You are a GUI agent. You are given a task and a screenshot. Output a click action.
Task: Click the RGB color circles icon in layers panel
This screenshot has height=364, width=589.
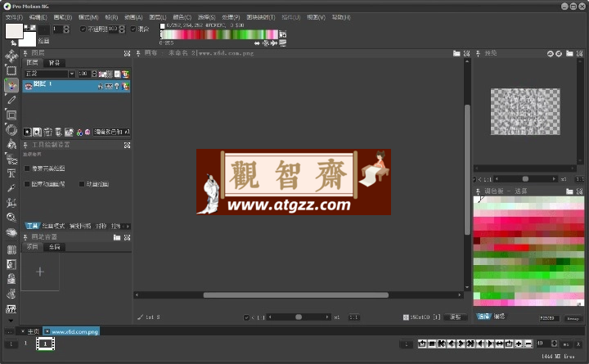point(79,133)
